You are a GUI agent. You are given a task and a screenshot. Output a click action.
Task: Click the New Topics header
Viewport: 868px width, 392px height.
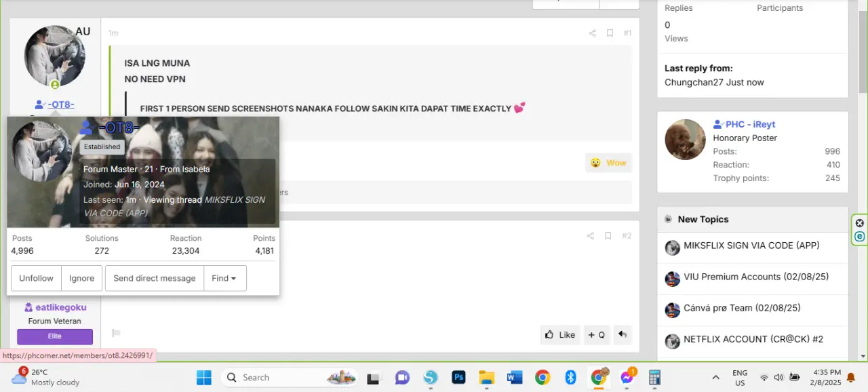click(703, 219)
